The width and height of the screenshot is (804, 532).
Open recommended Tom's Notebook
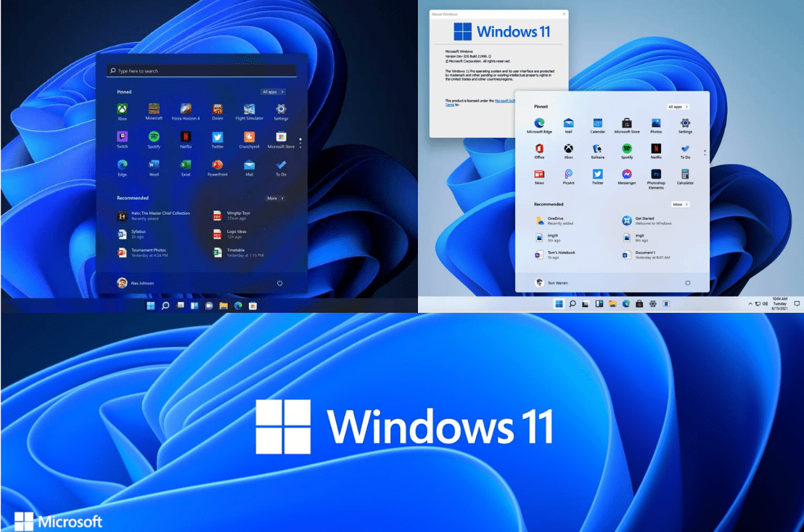[x=555, y=255]
